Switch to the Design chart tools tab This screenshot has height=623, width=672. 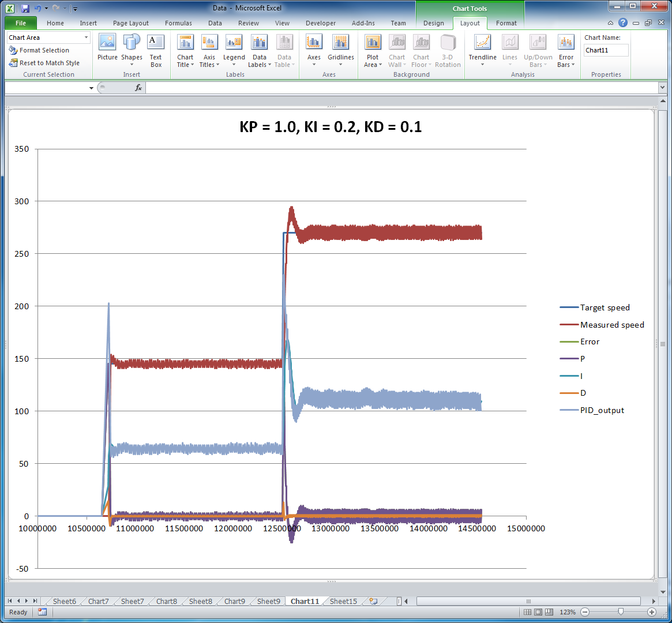click(x=434, y=23)
